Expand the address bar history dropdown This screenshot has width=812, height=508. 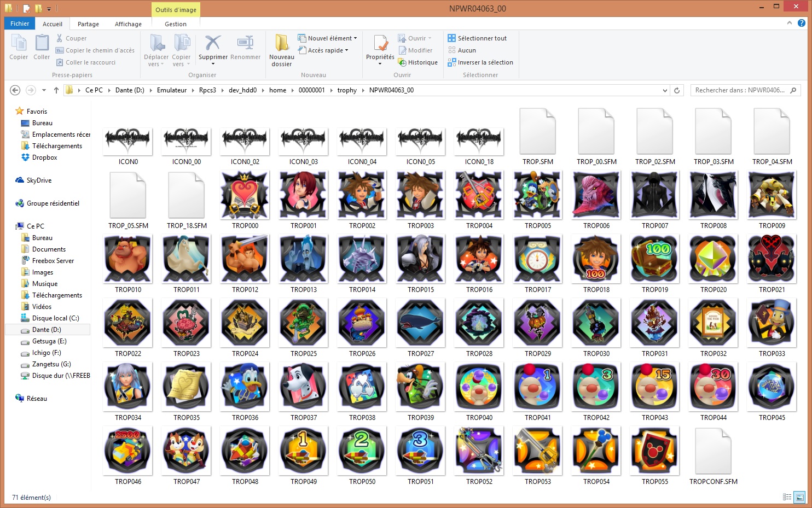[665, 90]
